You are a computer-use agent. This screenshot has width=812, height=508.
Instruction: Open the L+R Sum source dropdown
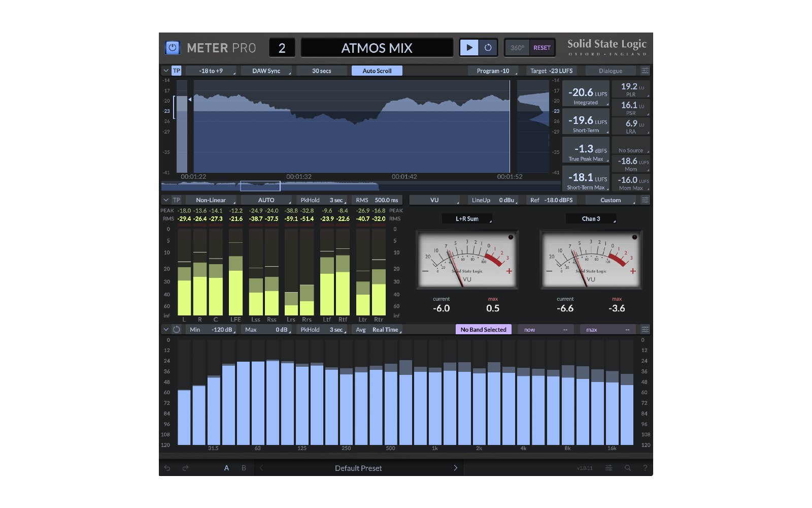pyautogui.click(x=467, y=219)
